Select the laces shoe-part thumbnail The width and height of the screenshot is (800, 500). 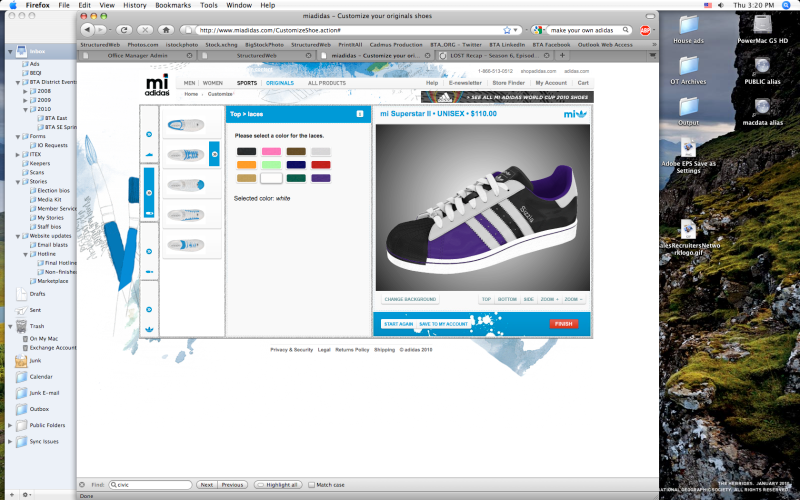coord(186,154)
